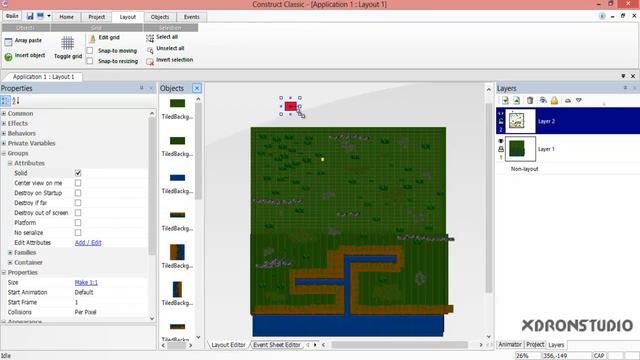Viewport: 640px width, 360px height.
Task: Check Destroy on Startup
Action: click(78, 193)
